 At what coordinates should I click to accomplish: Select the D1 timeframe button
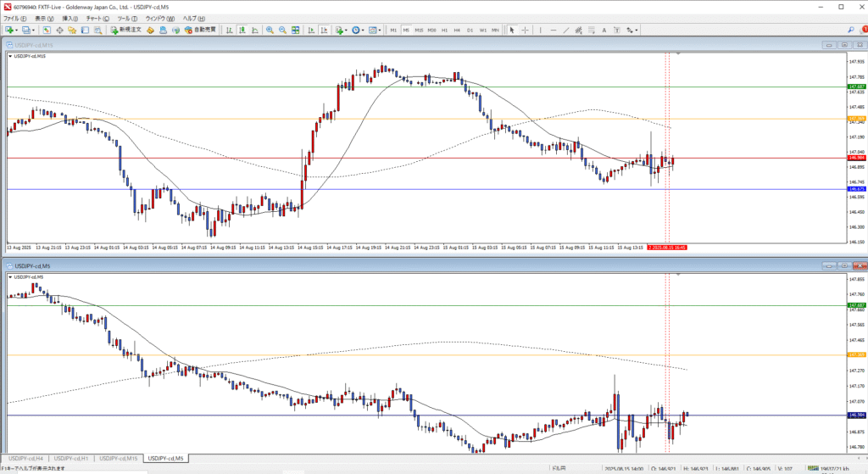click(x=470, y=30)
